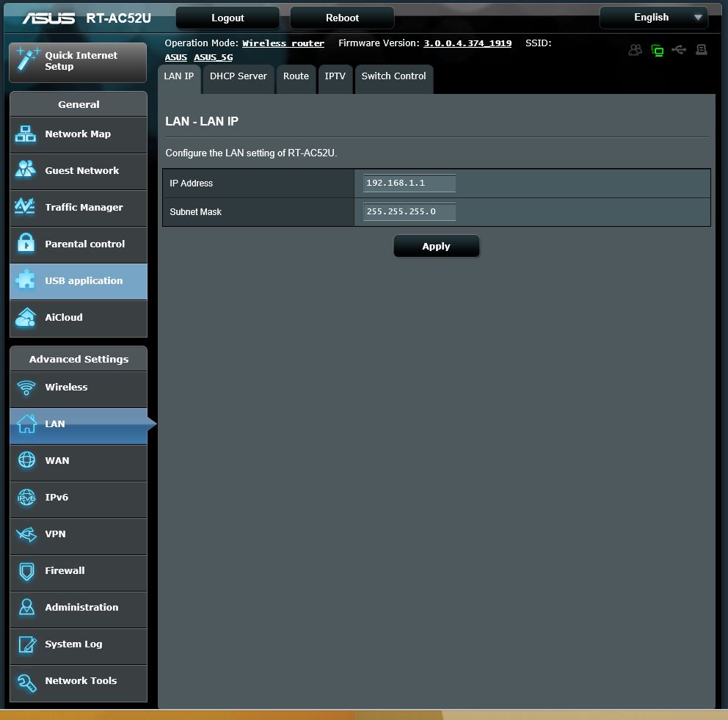Image resolution: width=728 pixels, height=720 pixels.
Task: Click the LAN label in sidebar
Action: tap(55, 423)
